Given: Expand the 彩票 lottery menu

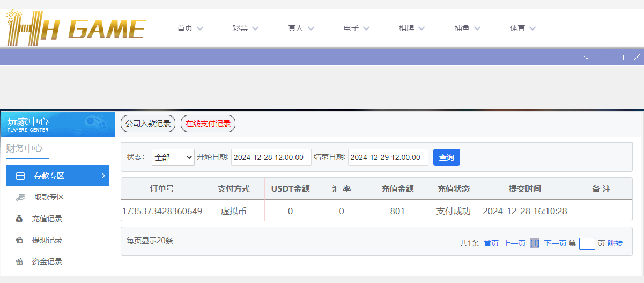Looking at the screenshot, I should pyautogui.click(x=246, y=28).
